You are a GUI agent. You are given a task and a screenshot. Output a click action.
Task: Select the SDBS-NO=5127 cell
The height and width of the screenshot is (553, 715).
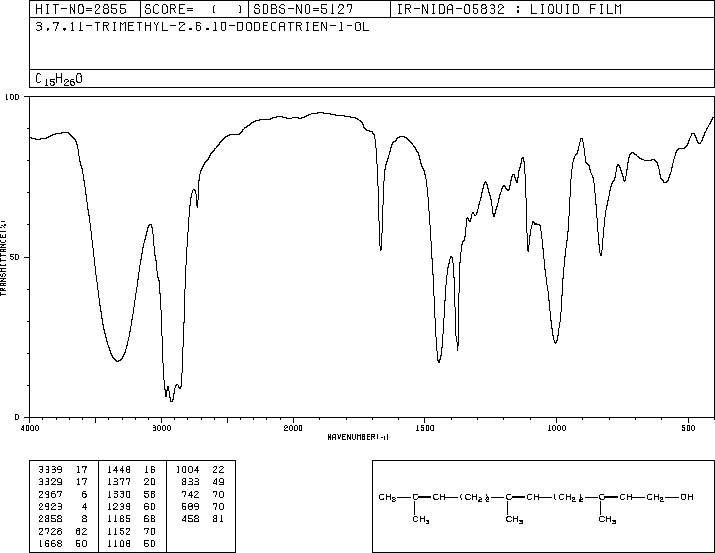pos(319,9)
